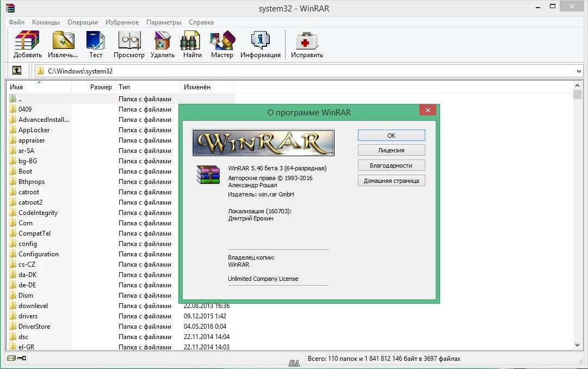
Task: Select the Configuration folder name
Action: (x=39, y=254)
